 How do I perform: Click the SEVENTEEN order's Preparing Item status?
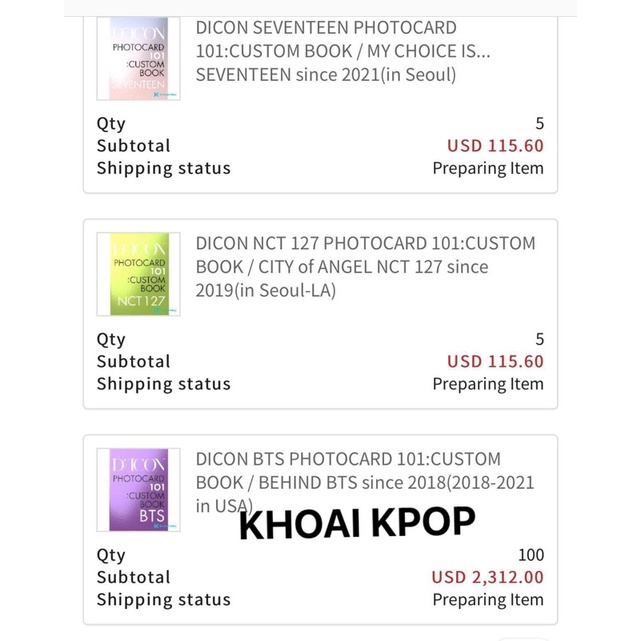(487, 169)
